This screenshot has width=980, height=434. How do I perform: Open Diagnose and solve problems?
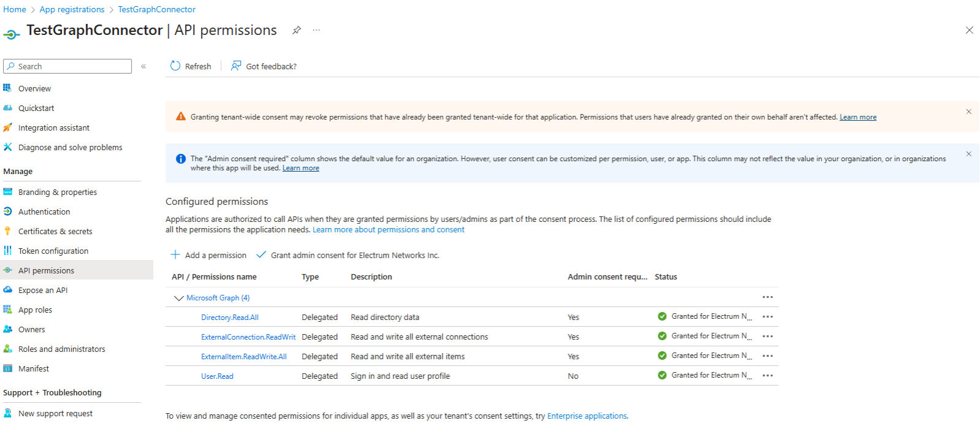pos(70,147)
